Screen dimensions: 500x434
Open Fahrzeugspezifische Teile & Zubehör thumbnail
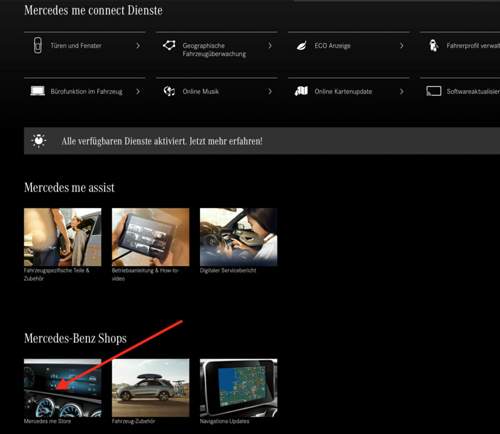pyautogui.click(x=63, y=237)
